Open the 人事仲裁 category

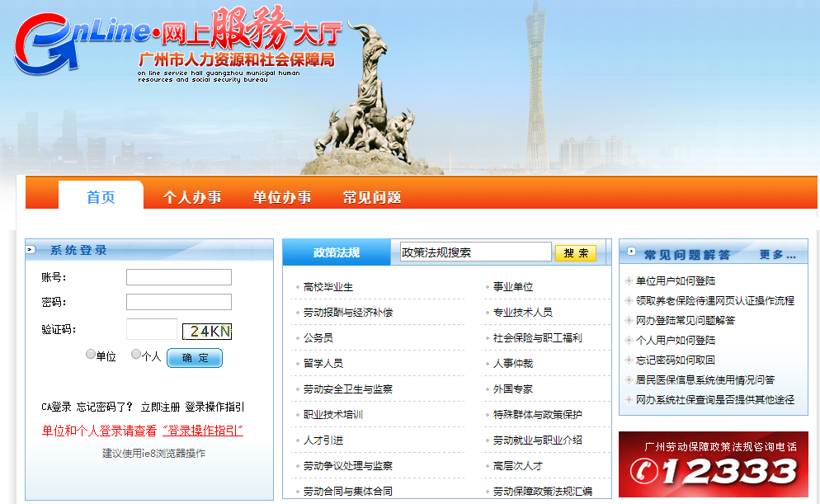[513, 364]
